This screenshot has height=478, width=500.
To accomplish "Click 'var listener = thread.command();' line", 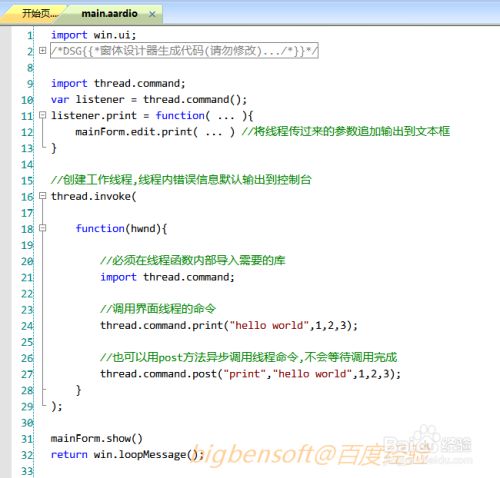I will coord(149,99).
